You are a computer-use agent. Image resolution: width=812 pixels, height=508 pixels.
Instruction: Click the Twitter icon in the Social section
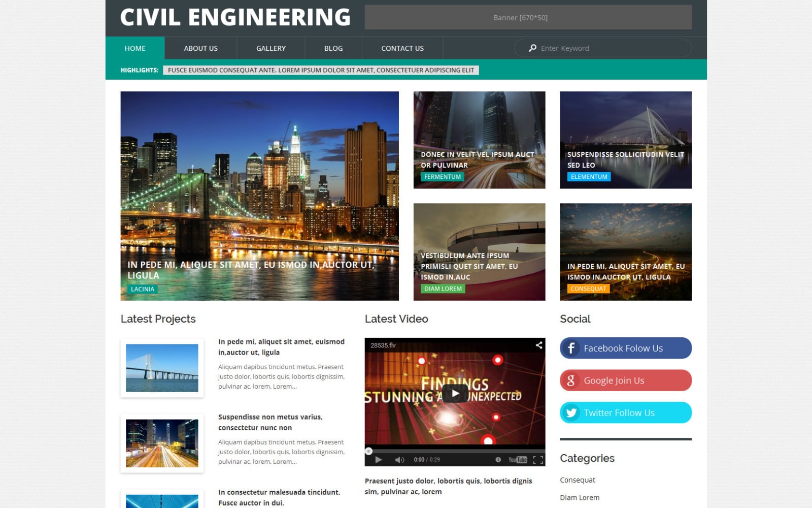point(572,412)
